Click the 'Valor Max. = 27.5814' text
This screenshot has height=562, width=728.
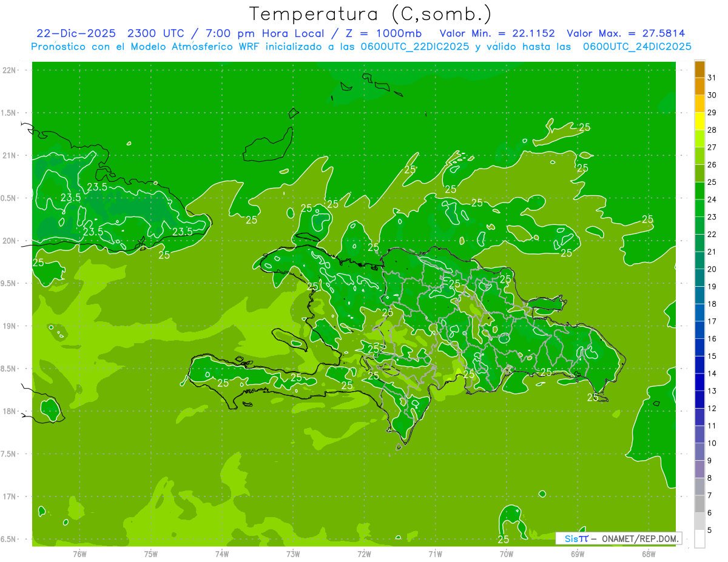click(x=626, y=33)
